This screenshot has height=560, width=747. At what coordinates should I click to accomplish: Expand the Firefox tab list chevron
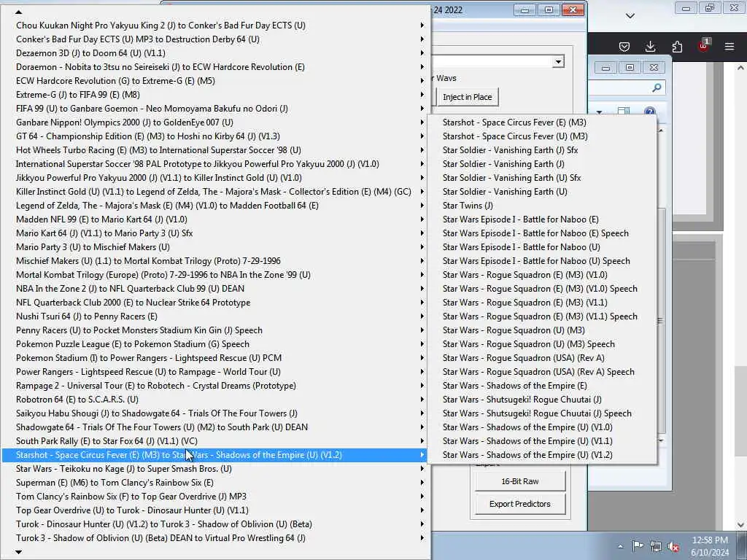click(630, 16)
